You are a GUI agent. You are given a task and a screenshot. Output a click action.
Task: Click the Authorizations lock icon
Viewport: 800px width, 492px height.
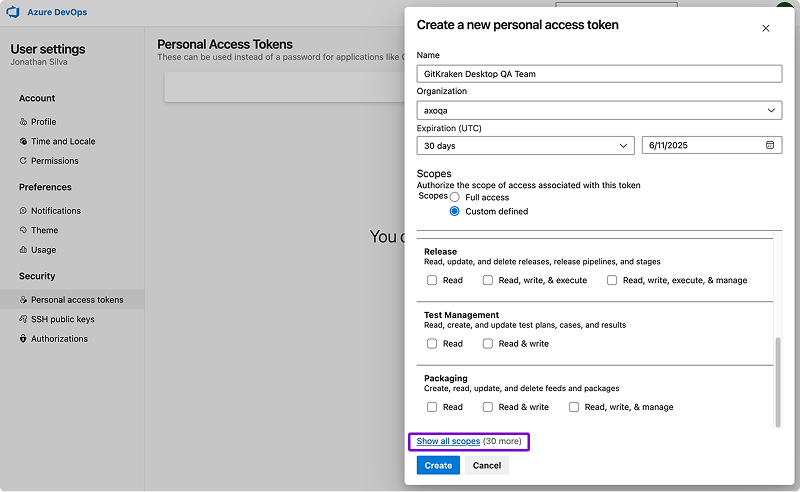point(23,338)
